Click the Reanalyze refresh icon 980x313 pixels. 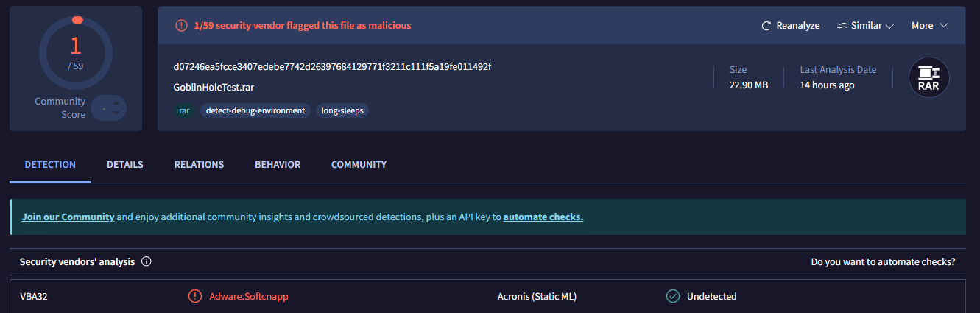point(766,26)
